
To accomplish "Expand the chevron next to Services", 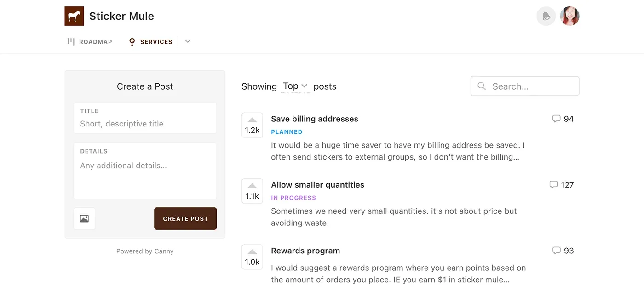I will pos(187,41).
